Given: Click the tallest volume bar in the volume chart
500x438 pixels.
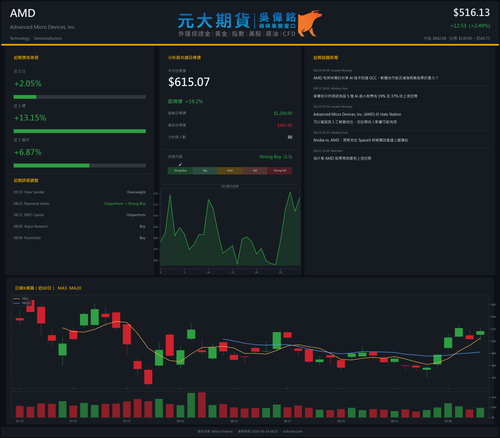Looking at the screenshot, I should [202, 405].
